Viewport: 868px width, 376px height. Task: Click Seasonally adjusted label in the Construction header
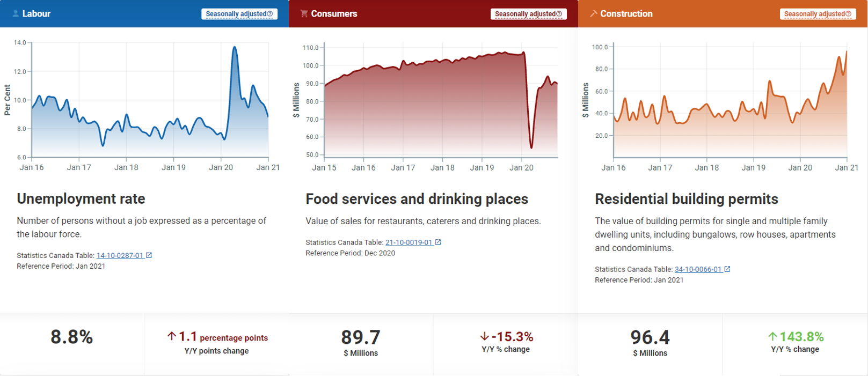pyautogui.click(x=814, y=14)
